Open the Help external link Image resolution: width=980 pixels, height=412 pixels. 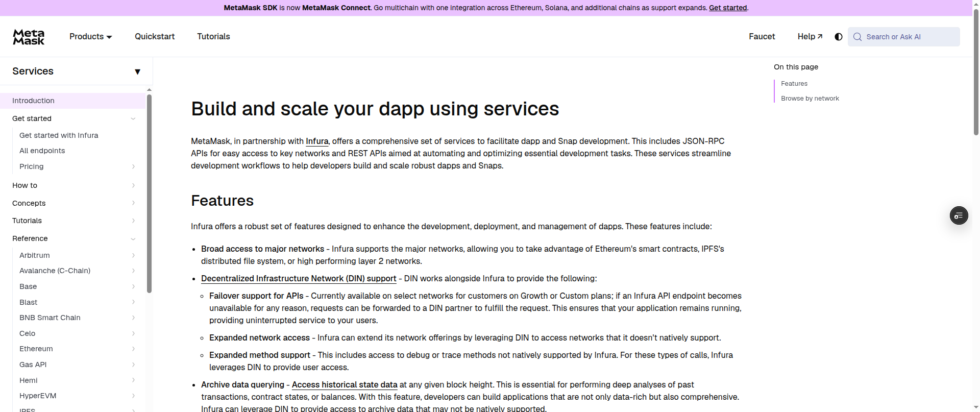(x=810, y=37)
